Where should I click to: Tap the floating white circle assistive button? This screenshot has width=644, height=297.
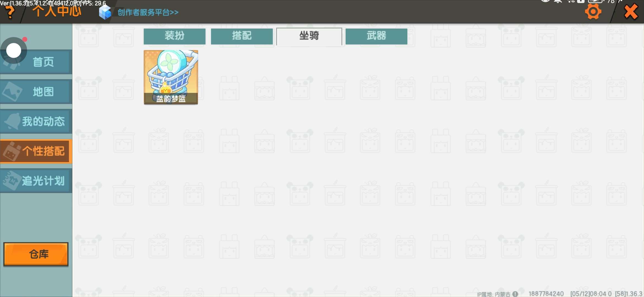pyautogui.click(x=14, y=51)
